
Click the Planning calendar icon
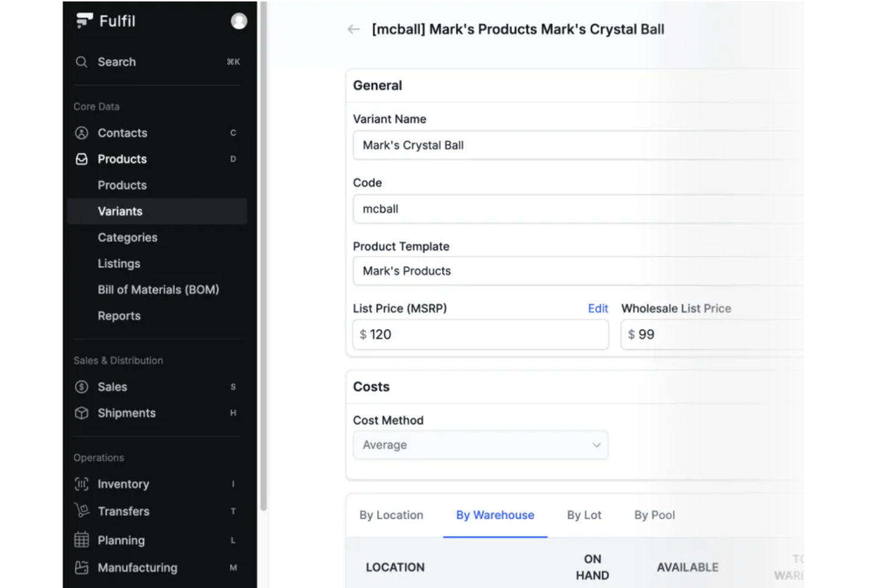pos(82,540)
